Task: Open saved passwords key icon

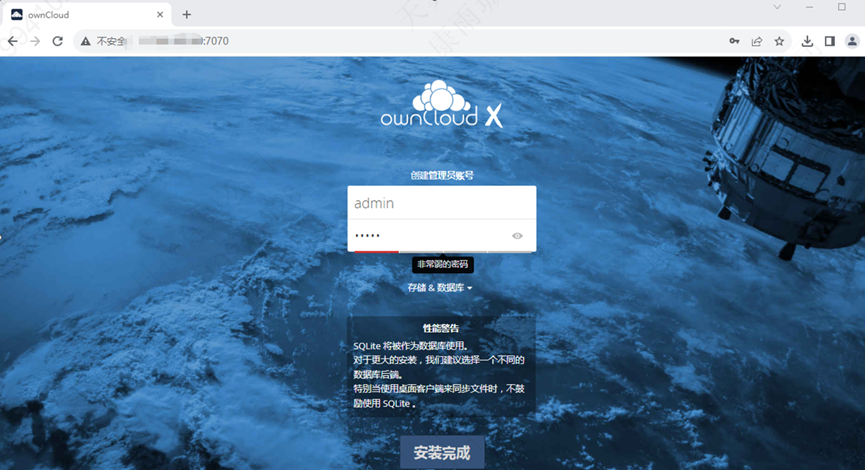Action: point(734,41)
